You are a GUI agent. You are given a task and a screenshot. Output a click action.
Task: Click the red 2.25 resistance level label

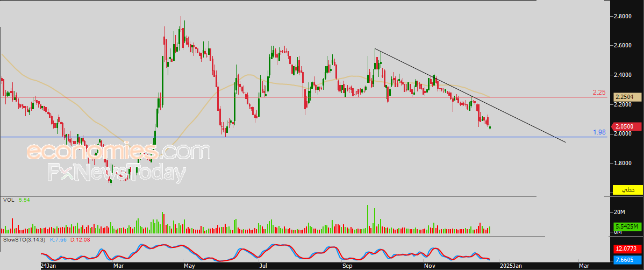point(599,93)
